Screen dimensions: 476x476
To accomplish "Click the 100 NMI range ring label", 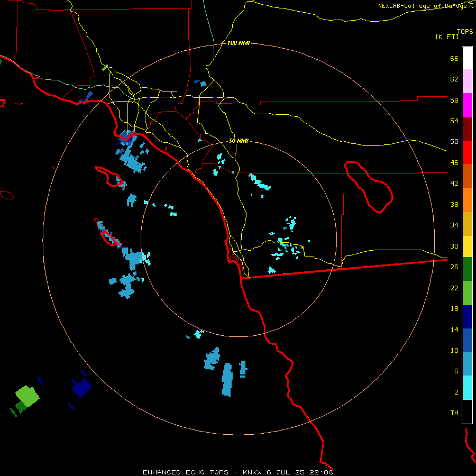I will [x=239, y=43].
